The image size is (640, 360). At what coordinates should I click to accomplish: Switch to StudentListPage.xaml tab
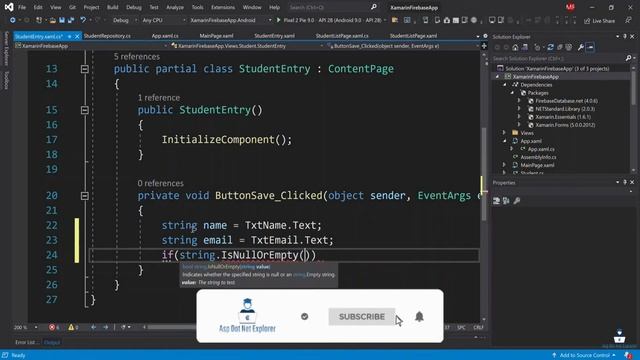click(x=413, y=36)
